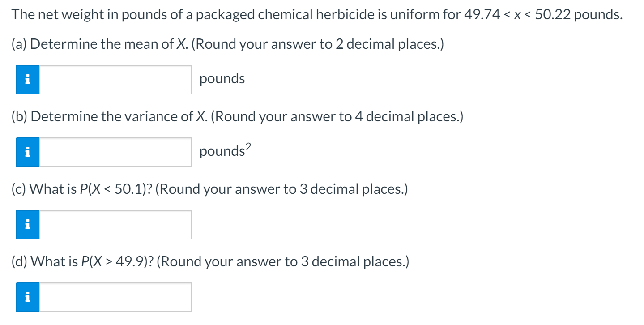The height and width of the screenshot is (325, 644).
Task: Open the info icon for P(X > 49.9)
Action: tap(27, 297)
